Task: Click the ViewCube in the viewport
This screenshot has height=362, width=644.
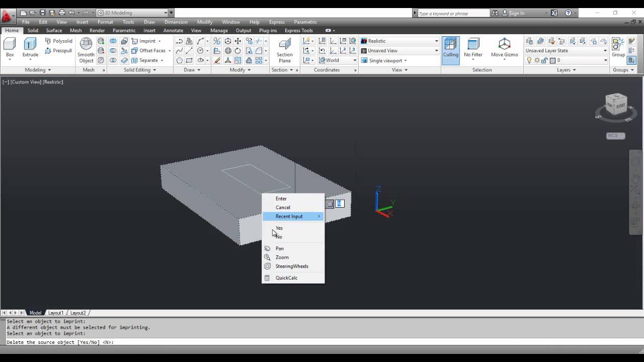Action: click(616, 105)
